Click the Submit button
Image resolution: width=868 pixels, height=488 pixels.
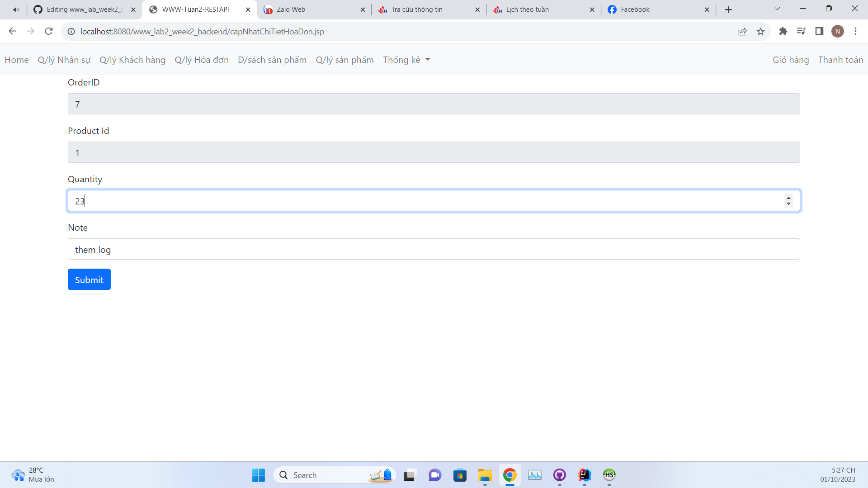coord(89,279)
